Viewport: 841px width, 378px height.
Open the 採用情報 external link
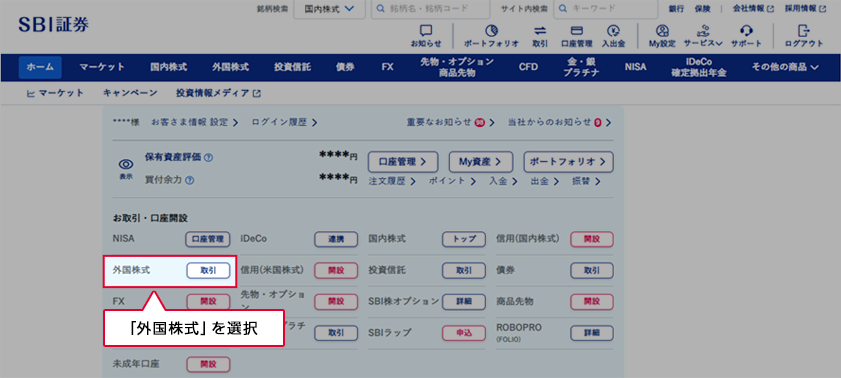(x=805, y=9)
